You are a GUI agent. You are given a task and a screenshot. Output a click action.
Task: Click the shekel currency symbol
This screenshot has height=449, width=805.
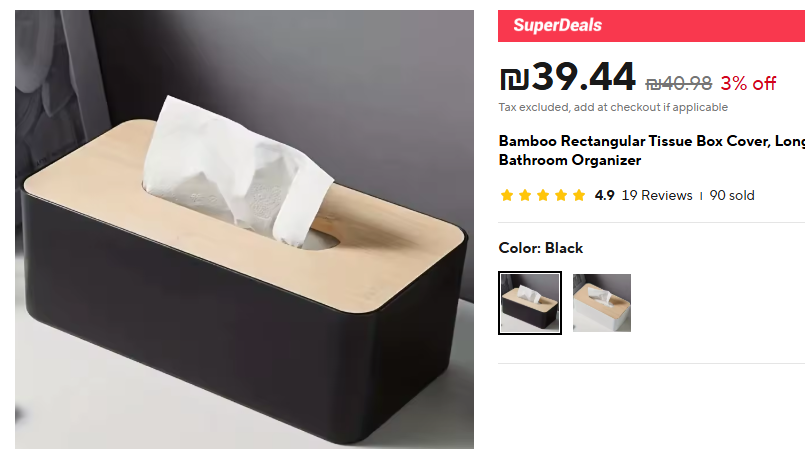514,79
